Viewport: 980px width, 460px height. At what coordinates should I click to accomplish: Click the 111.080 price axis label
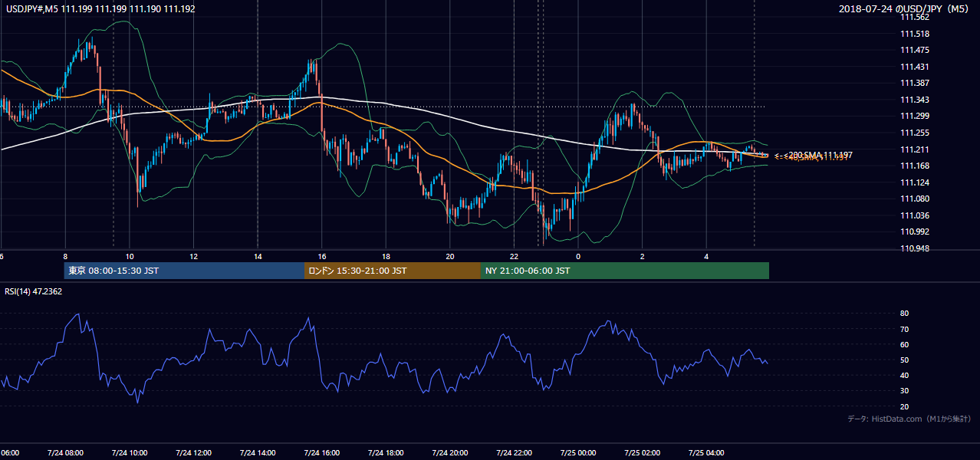(x=915, y=199)
